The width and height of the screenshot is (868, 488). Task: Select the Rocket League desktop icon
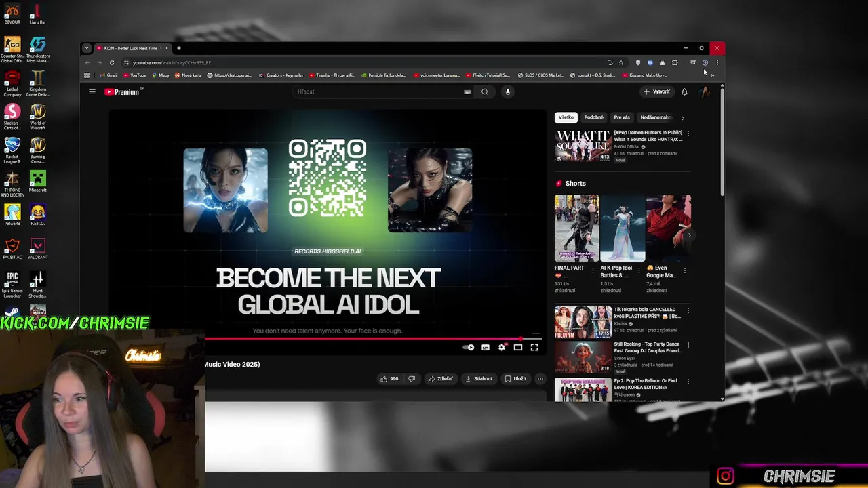[x=12, y=150]
